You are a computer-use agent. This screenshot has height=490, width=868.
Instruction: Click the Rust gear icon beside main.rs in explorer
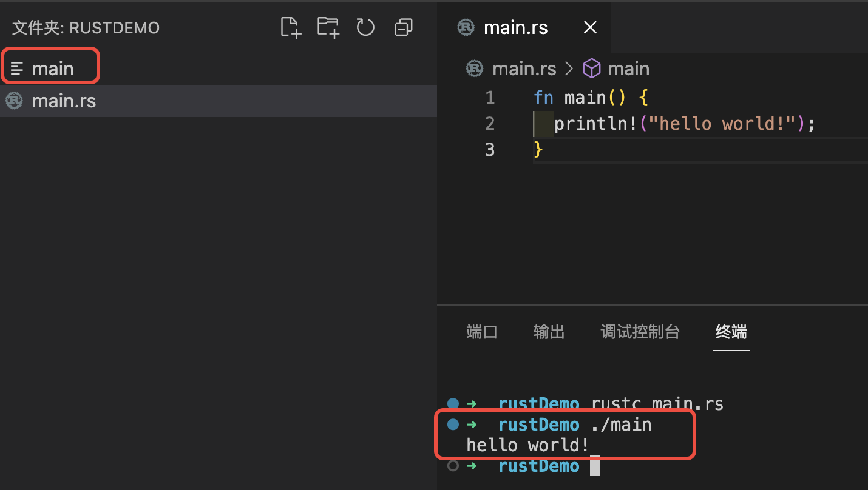pos(14,101)
